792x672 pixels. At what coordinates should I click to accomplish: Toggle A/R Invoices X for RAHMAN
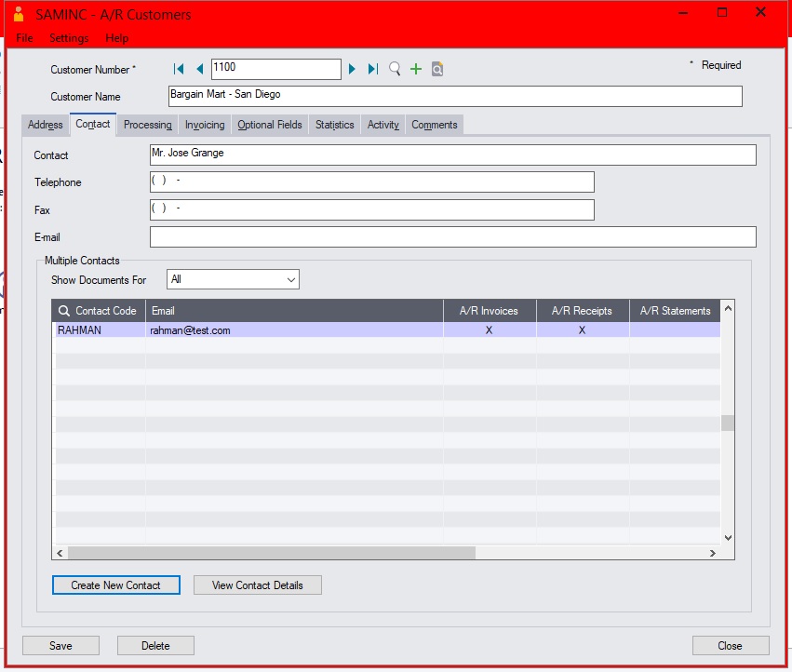[x=489, y=329]
